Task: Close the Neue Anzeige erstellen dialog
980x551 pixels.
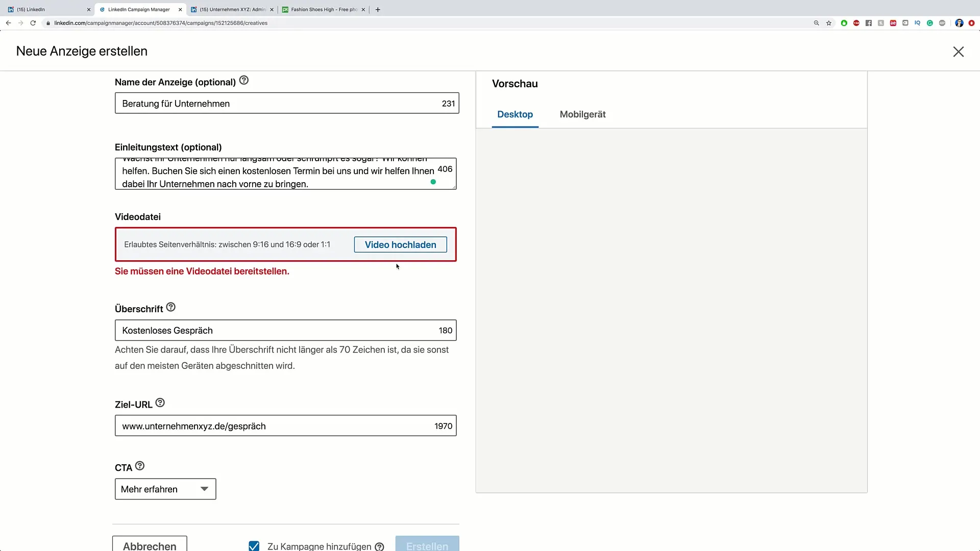Action: [x=958, y=52]
